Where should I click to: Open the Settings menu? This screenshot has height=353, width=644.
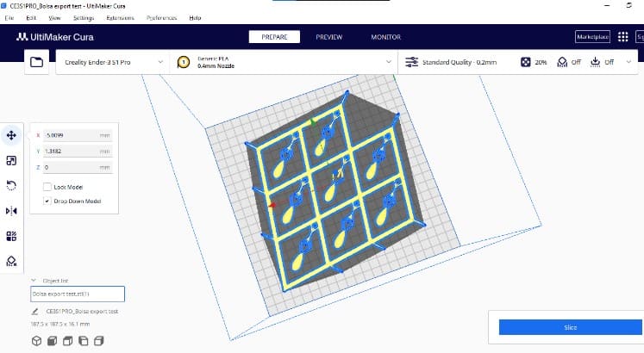click(84, 18)
